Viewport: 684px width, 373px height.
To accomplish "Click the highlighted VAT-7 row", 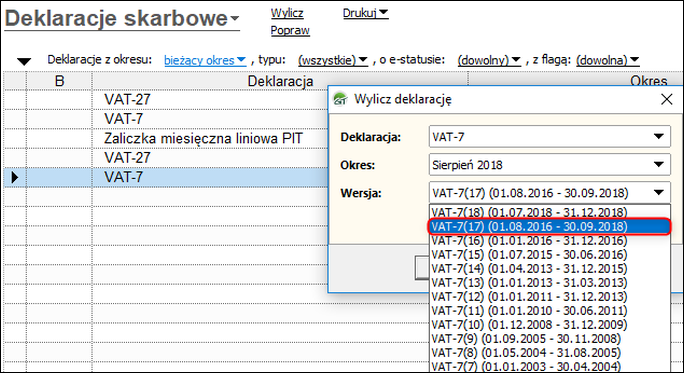I will click(x=166, y=177).
